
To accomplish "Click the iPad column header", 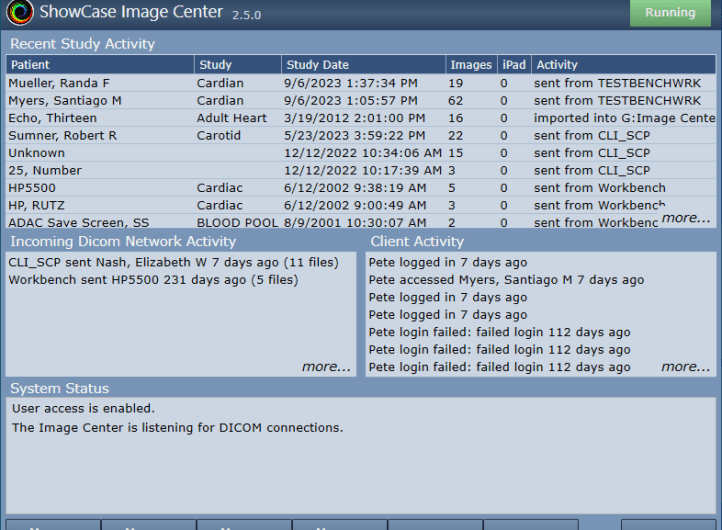I will [x=514, y=64].
